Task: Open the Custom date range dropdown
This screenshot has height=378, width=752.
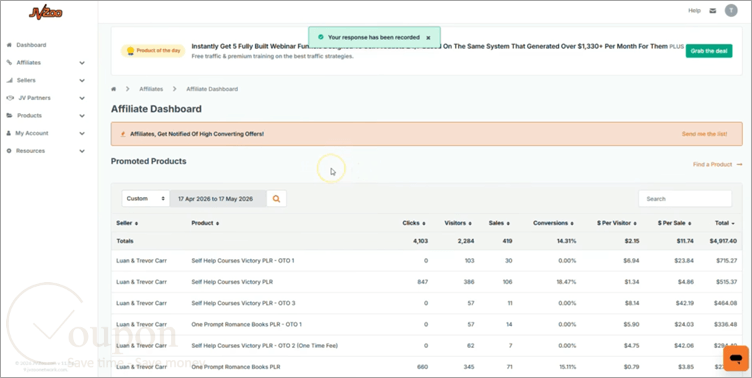Action: coord(145,199)
